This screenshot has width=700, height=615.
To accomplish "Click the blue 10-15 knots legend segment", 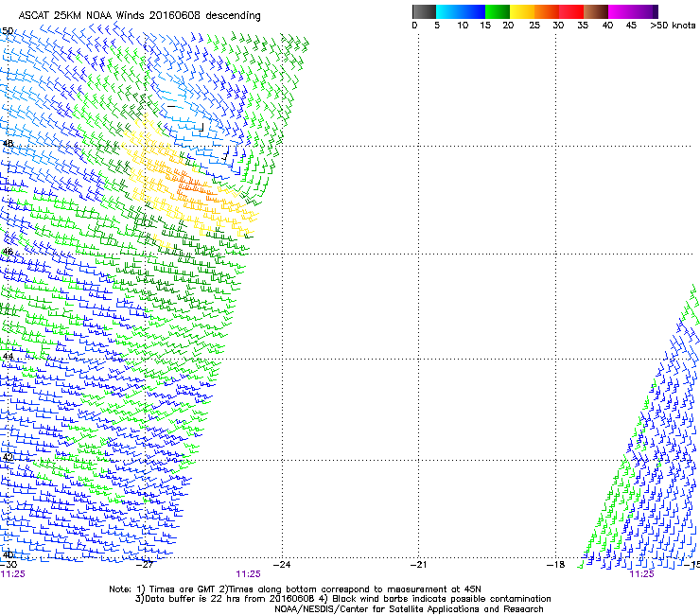I will (x=473, y=11).
